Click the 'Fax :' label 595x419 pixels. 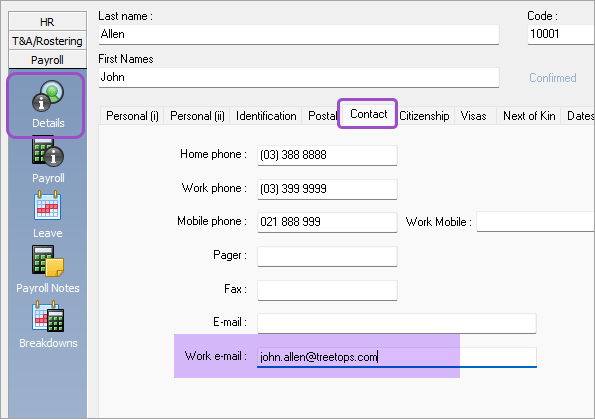235,289
